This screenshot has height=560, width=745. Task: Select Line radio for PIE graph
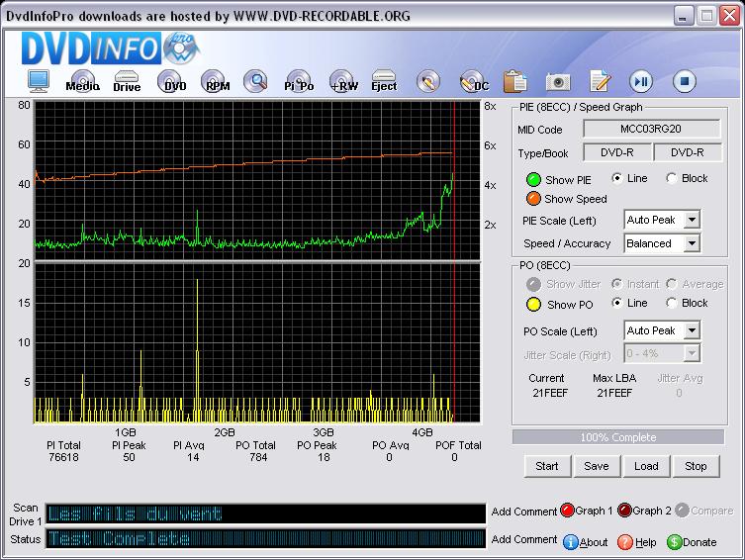pos(616,178)
